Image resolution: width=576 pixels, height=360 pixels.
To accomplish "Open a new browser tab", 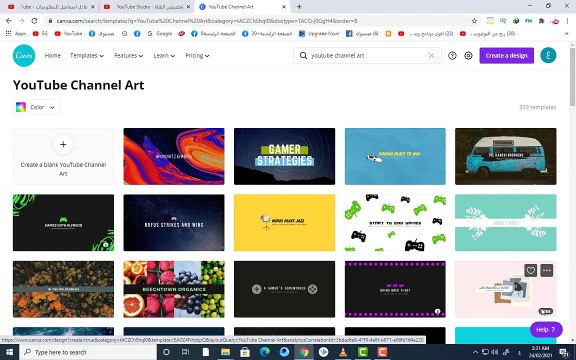I will (x=299, y=7).
